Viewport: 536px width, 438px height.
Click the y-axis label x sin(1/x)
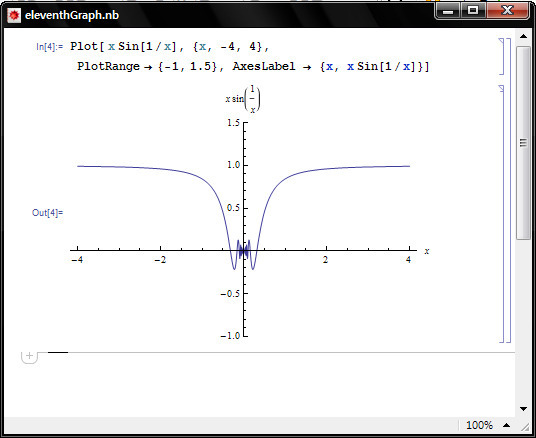pyautogui.click(x=243, y=99)
